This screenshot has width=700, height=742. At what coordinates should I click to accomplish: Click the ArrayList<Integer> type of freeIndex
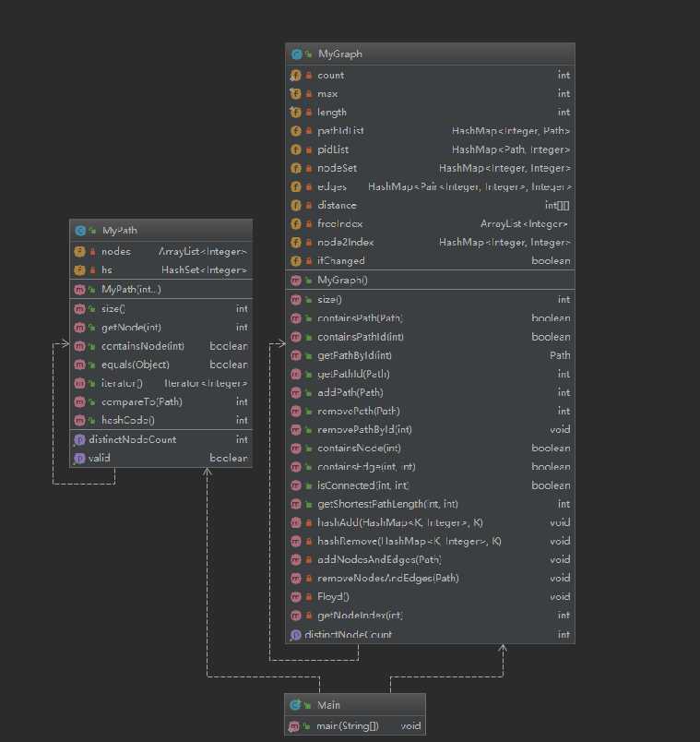(x=524, y=224)
